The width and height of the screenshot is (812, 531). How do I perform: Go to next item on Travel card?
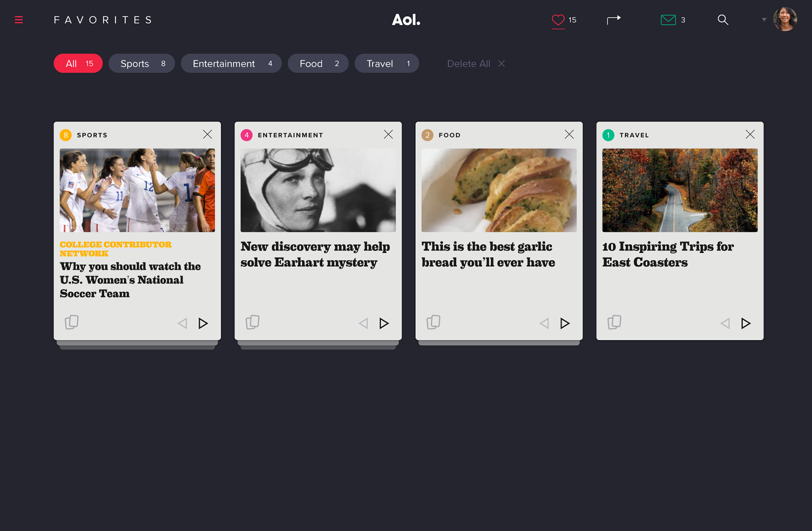746,323
